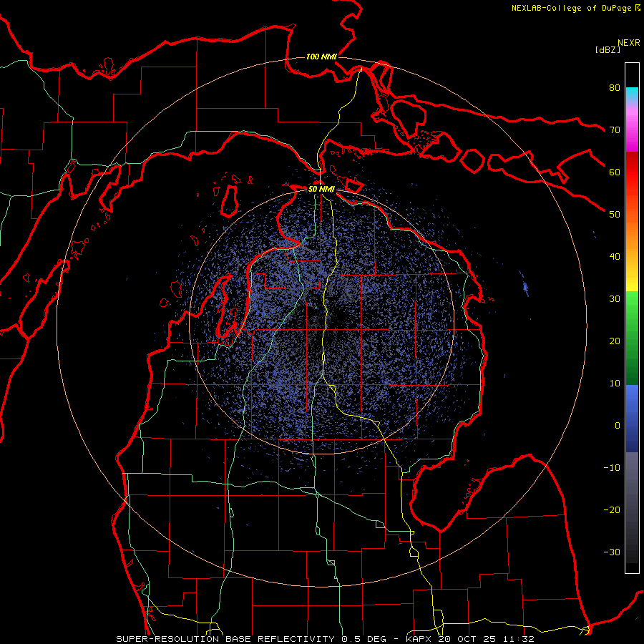Click the 20 dBZ scale value
This screenshot has width=644, height=644.
pyautogui.click(x=615, y=341)
